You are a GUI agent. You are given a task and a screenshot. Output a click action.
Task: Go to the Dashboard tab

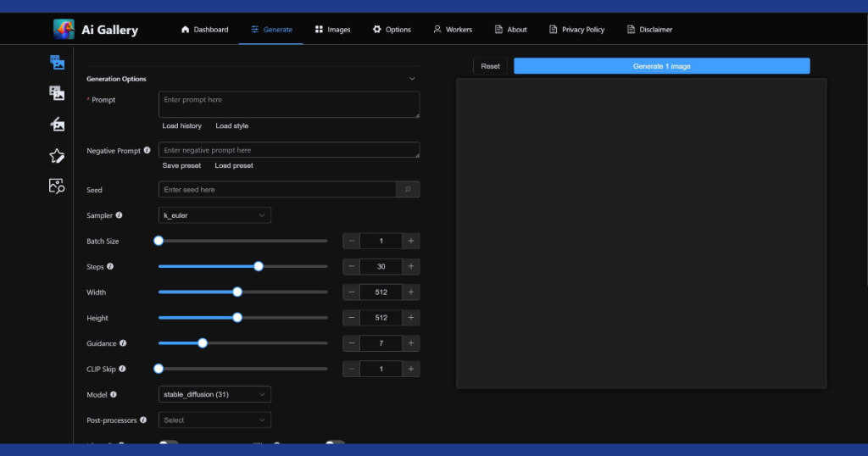click(x=205, y=30)
